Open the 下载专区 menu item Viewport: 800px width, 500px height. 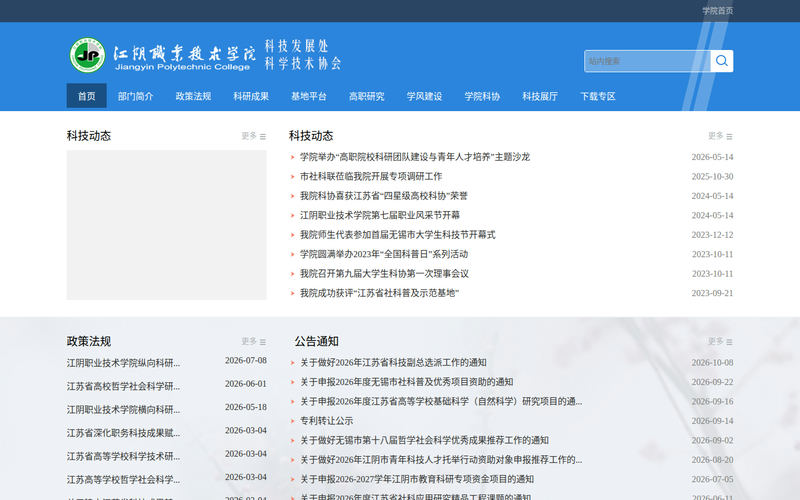coord(598,96)
